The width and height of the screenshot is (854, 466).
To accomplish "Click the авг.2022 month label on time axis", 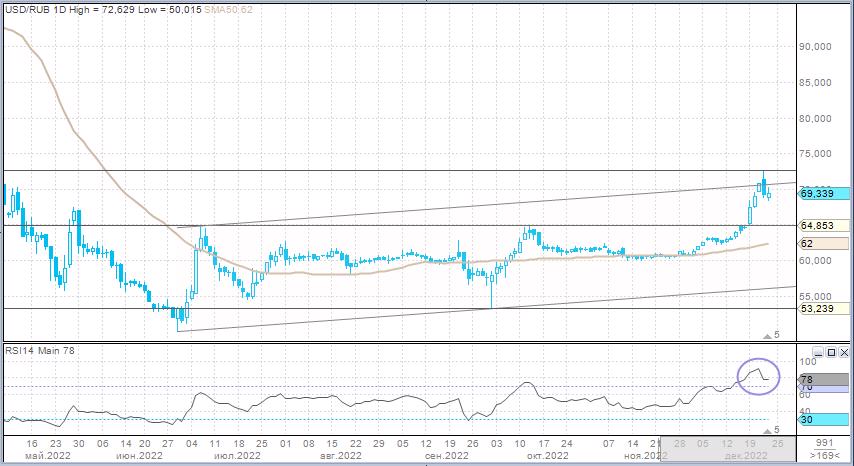I will (340, 455).
